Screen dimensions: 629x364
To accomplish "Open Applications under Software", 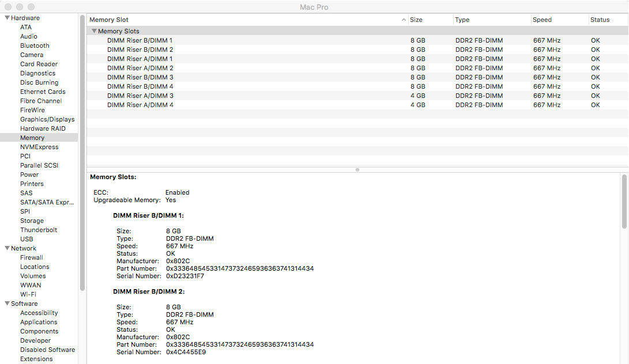I will 39,322.
